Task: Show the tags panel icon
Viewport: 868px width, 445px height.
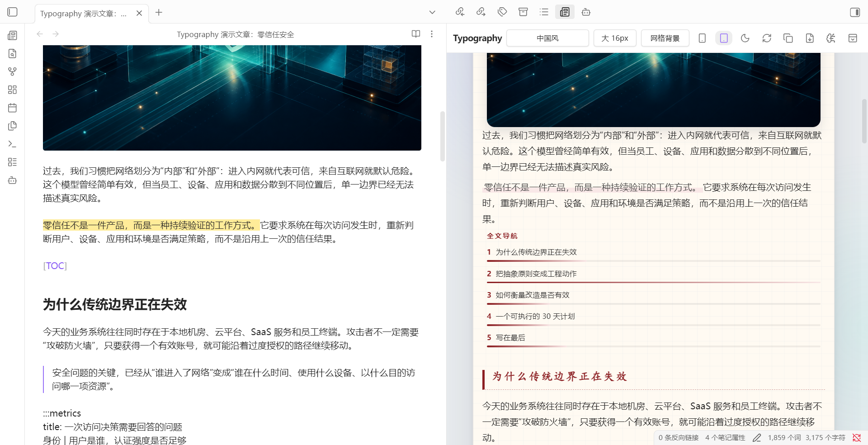Action: (502, 12)
